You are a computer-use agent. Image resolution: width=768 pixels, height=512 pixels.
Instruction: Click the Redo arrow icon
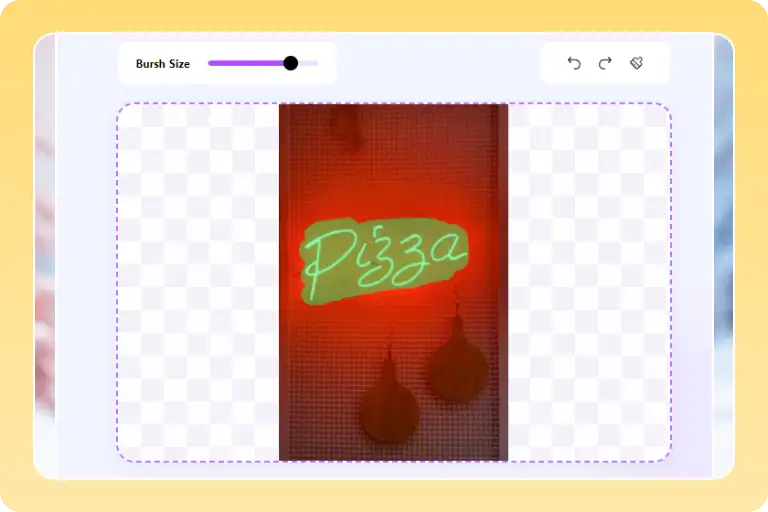[605, 63]
